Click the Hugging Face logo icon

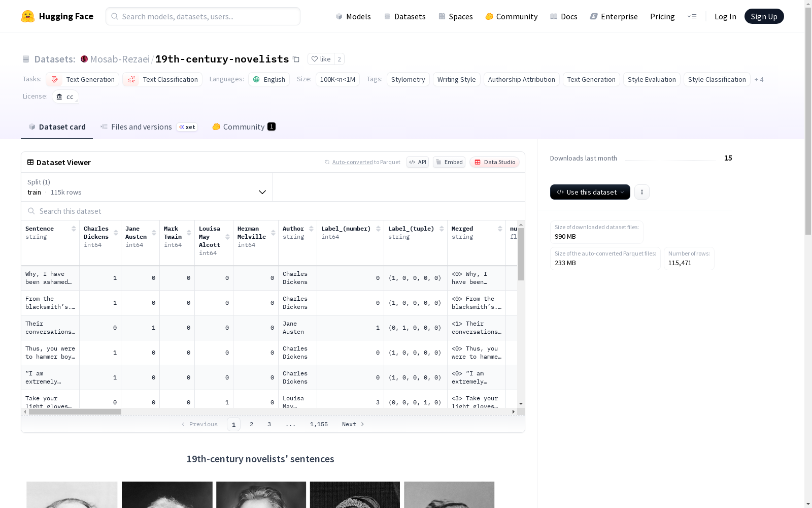28,16
